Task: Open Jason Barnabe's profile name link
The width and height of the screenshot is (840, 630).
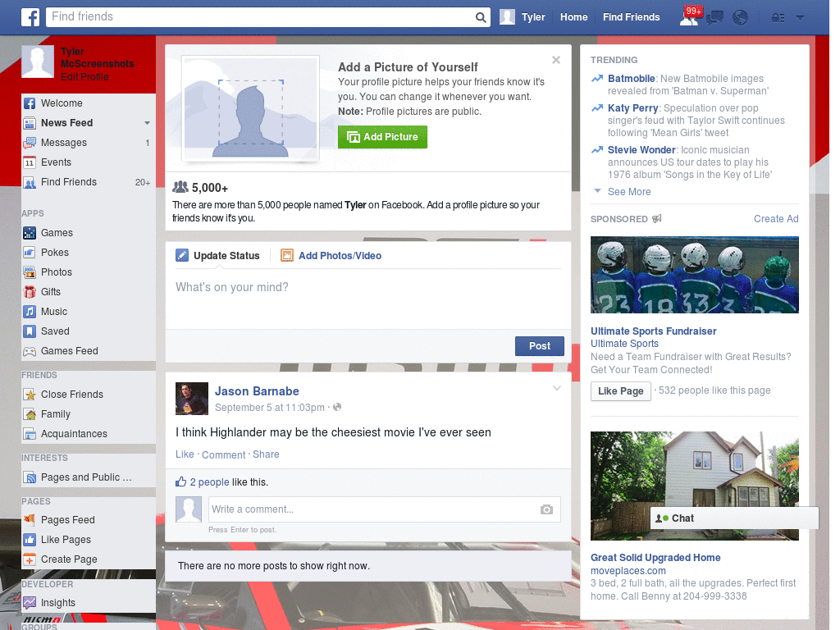Action: [x=257, y=391]
